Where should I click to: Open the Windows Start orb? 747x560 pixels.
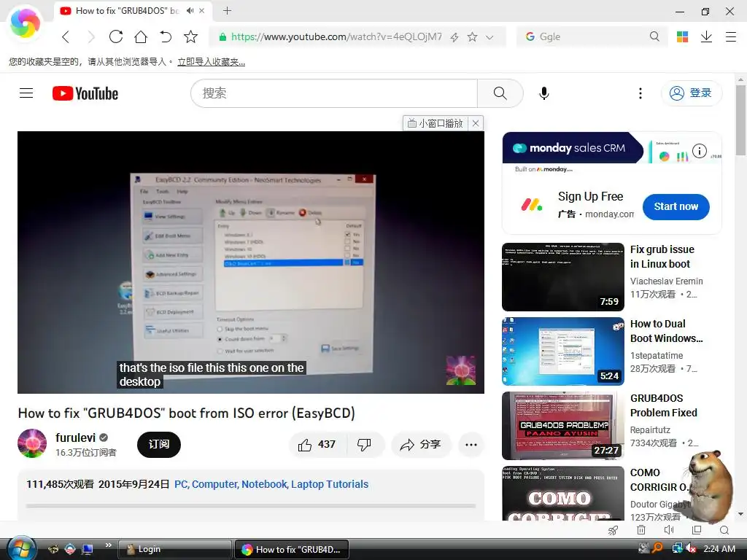tap(21, 548)
